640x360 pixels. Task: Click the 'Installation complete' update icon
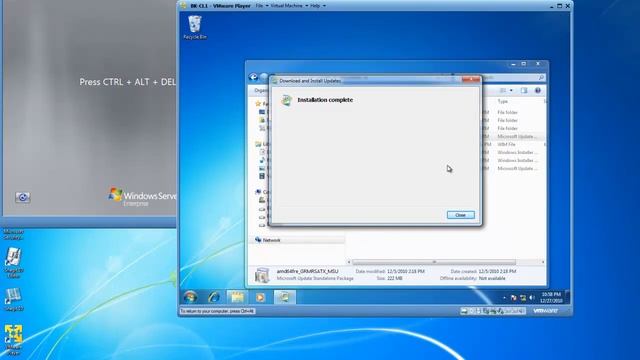(x=287, y=100)
